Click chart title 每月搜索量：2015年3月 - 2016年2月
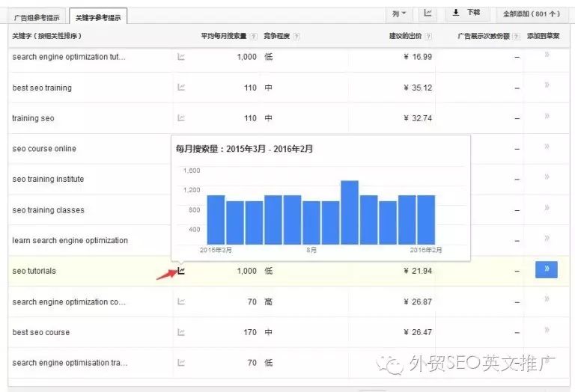This screenshot has height=392, width=575. pos(244,149)
